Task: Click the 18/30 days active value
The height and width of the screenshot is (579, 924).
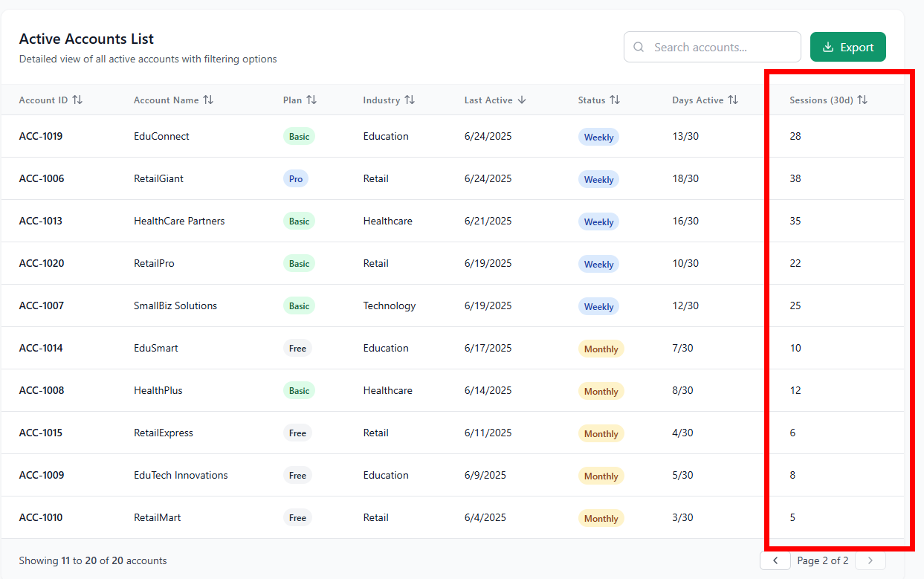Action: tap(685, 178)
